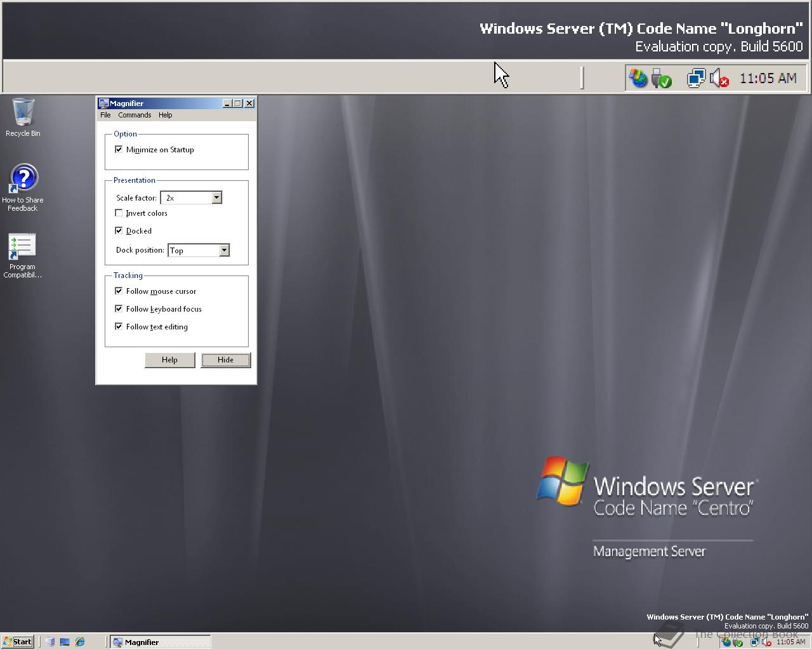Click the Magnifier window title bar icon
Screen dimensions: 812x650
(x=103, y=103)
